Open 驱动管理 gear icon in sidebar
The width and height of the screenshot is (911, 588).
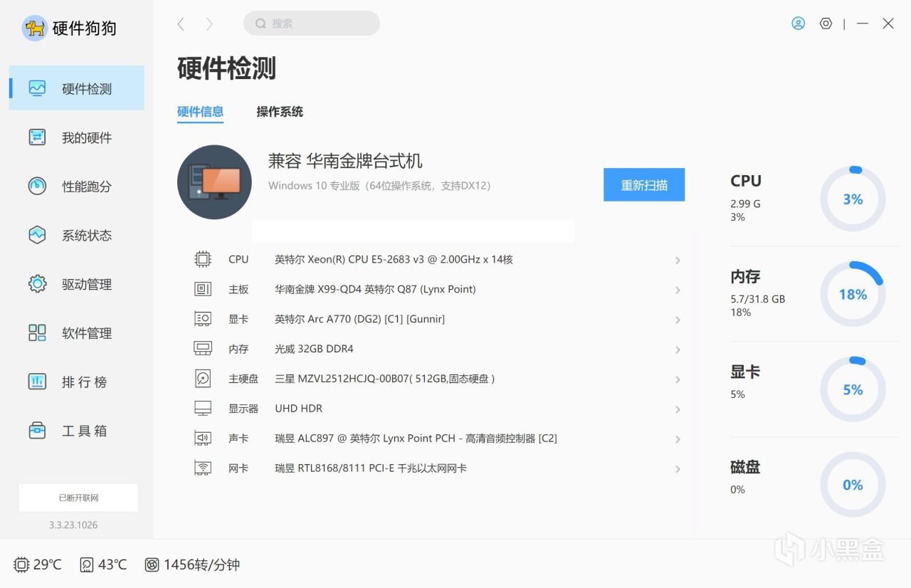point(37,284)
